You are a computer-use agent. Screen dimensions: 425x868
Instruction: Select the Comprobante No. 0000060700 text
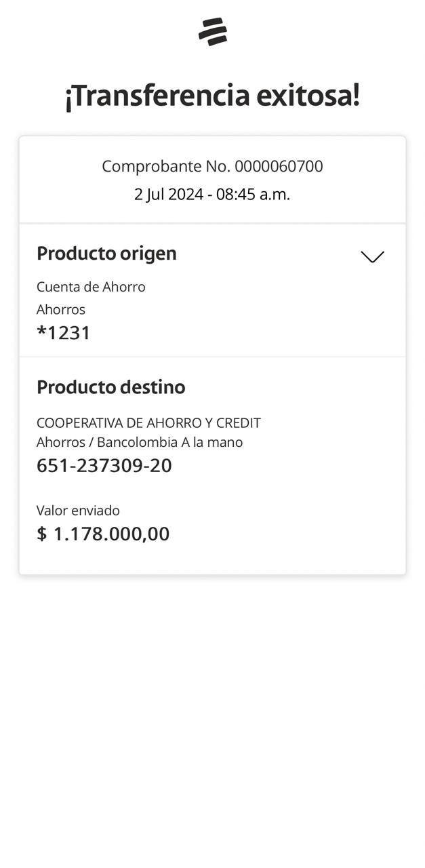(x=212, y=166)
